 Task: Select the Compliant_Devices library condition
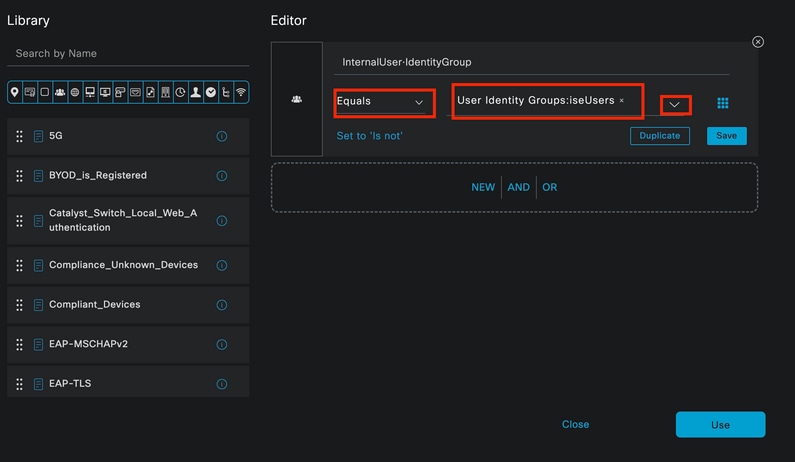click(128, 305)
